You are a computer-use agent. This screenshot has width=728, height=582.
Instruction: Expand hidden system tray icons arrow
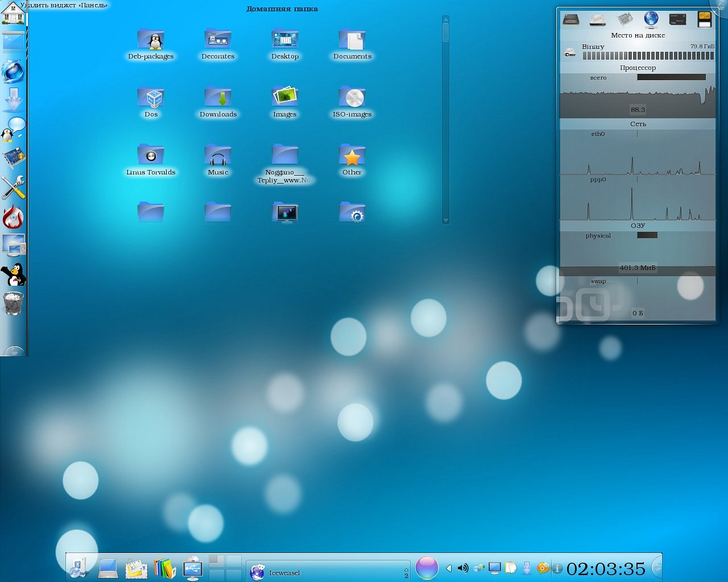tap(449, 568)
